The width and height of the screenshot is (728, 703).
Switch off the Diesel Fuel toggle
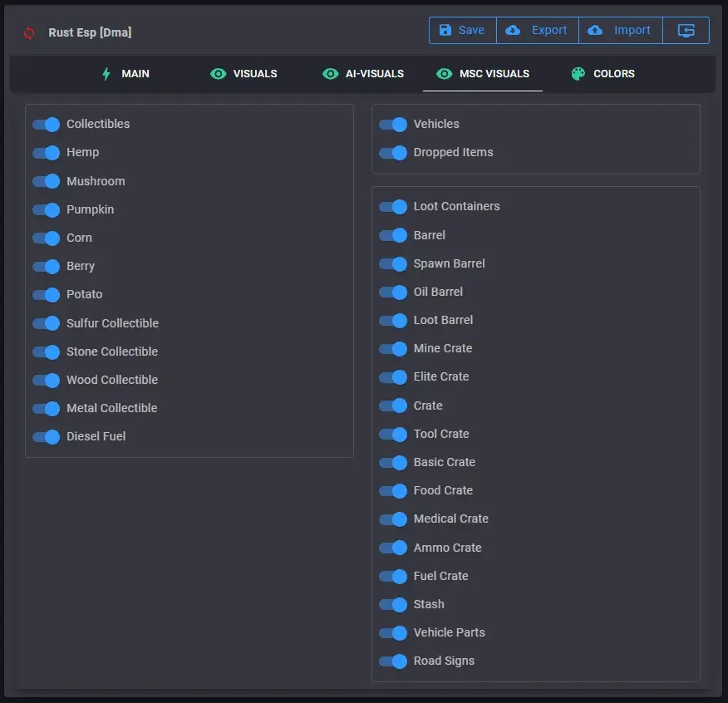[x=47, y=437]
